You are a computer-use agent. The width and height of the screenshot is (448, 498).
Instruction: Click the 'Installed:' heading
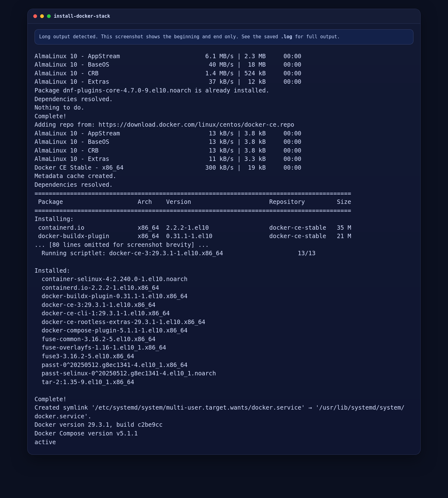pos(52,271)
